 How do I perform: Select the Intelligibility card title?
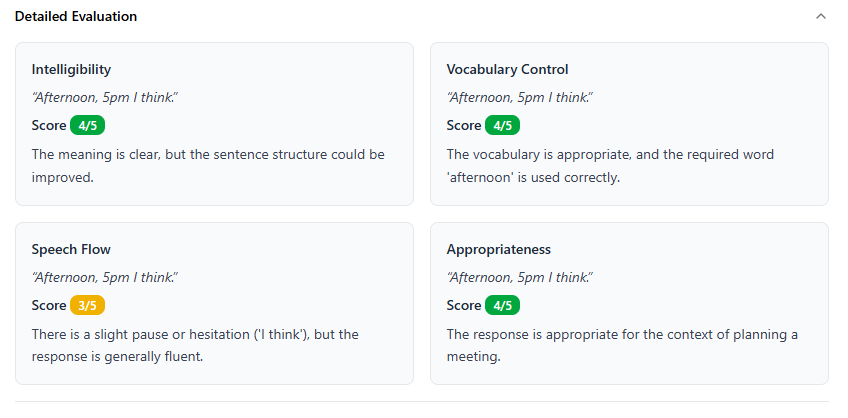(x=71, y=70)
